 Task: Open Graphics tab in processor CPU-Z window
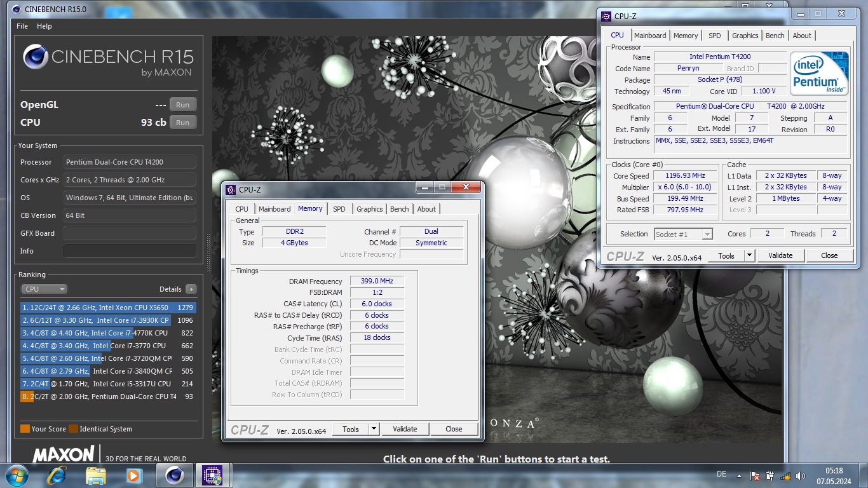(x=745, y=36)
